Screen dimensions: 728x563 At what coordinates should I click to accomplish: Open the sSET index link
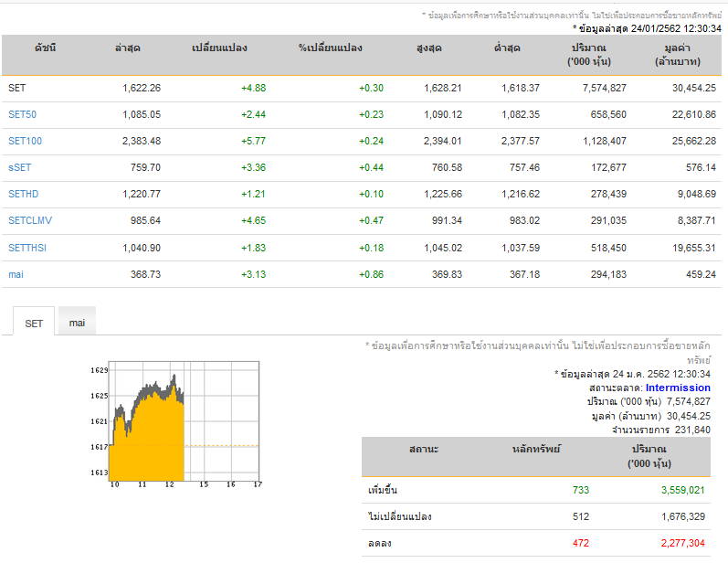pyautogui.click(x=20, y=167)
